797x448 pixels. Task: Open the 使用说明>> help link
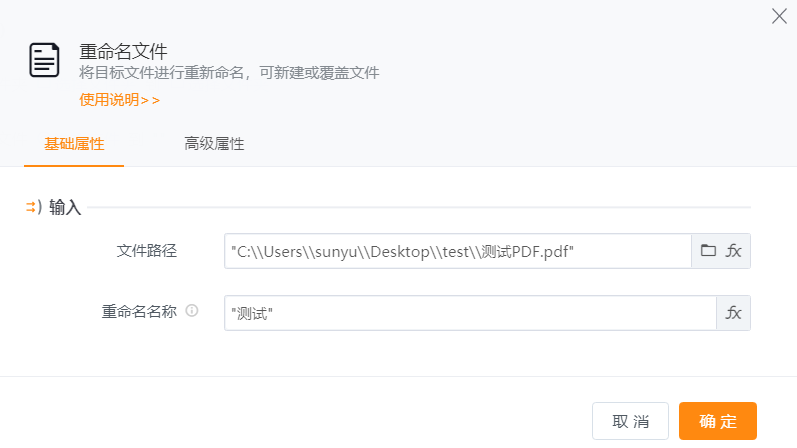[119, 100]
